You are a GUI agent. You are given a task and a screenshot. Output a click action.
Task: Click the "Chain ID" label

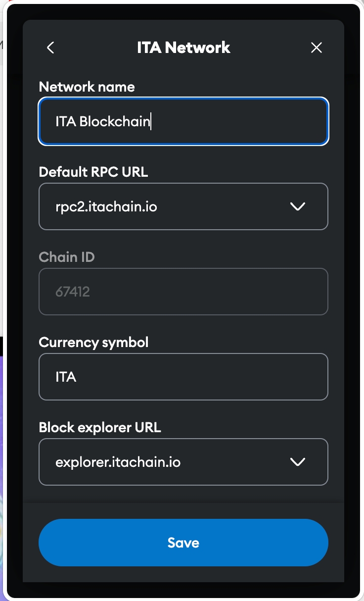67,257
